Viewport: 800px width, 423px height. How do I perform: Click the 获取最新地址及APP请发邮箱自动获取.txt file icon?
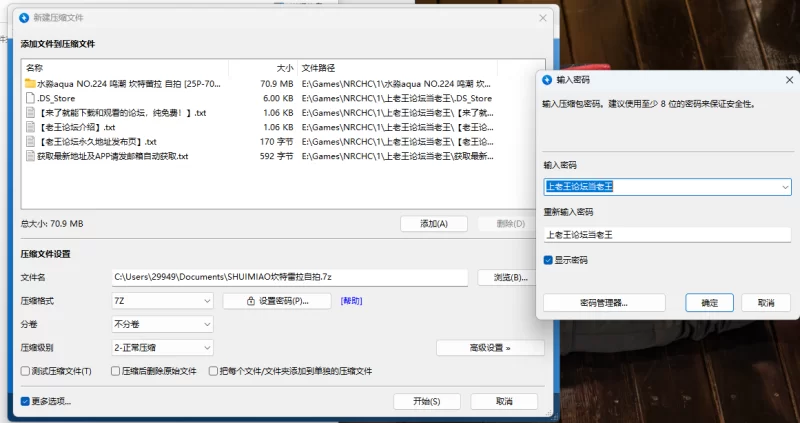(x=30, y=156)
